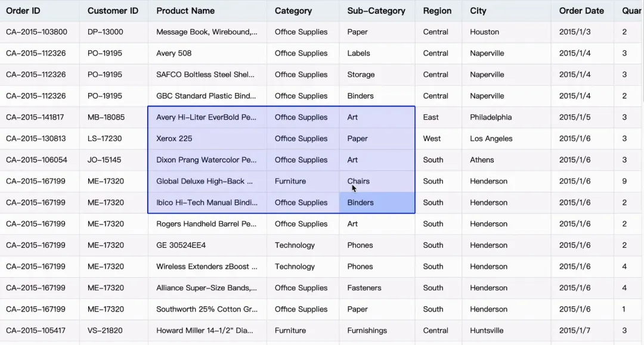Viewport: 644px width, 345px height.
Task: Select the Fasteners sub-category cell
Action: click(x=364, y=288)
